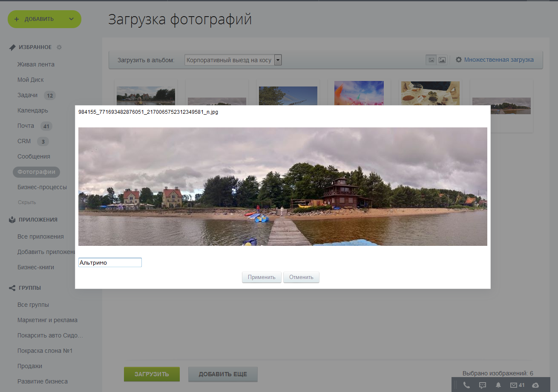Click Применить in the photo dialog
This screenshot has width=558, height=392.
[262, 277]
